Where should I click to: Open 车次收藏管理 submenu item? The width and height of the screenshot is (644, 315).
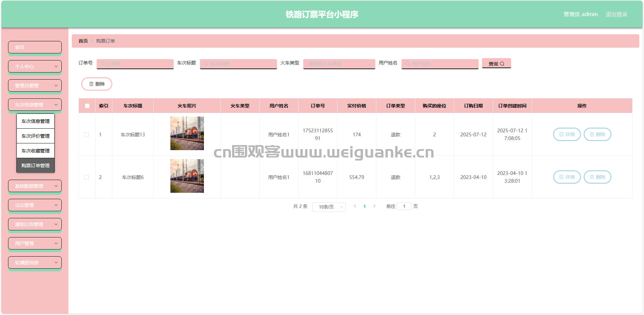[x=36, y=151]
